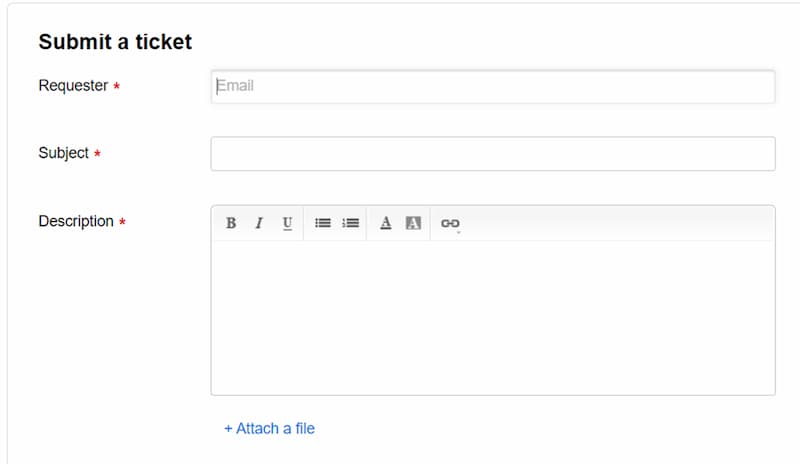Screen dimensions: 800x464
Task: Click the Description field label
Action: (76, 221)
